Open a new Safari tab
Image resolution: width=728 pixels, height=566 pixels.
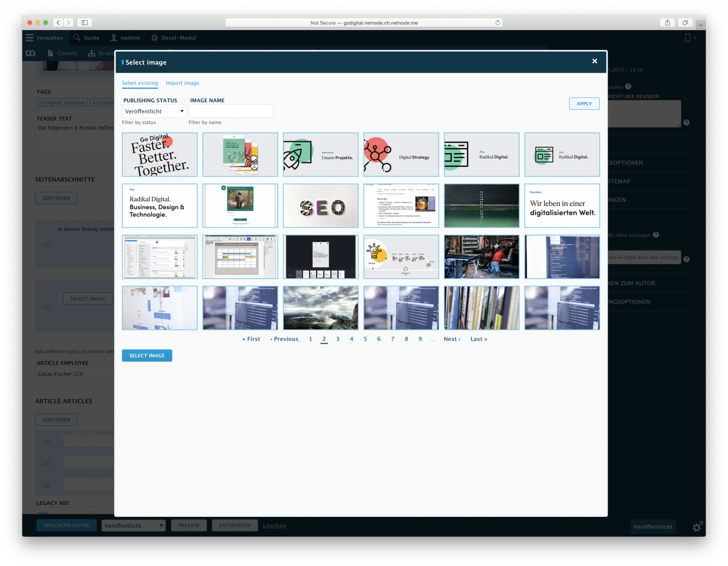[700, 25]
